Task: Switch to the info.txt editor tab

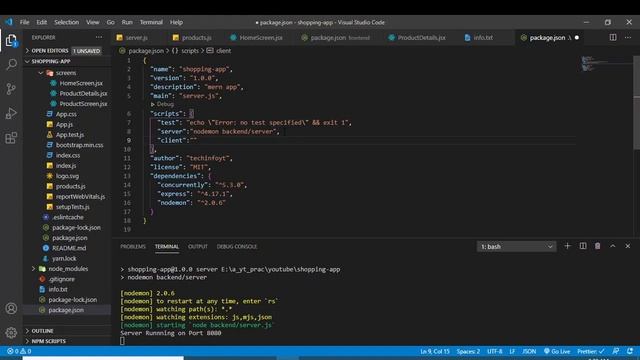Action: 483,38
